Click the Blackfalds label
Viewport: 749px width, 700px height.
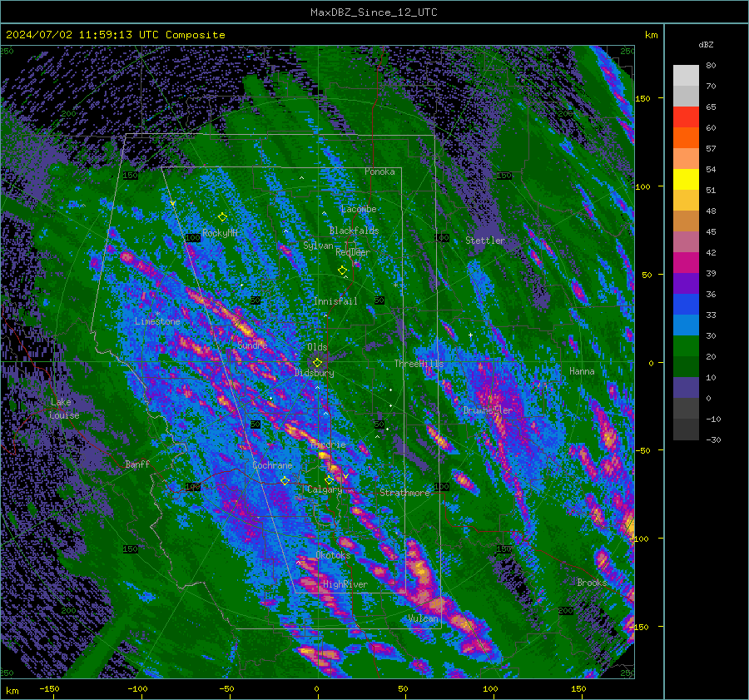[x=354, y=231]
